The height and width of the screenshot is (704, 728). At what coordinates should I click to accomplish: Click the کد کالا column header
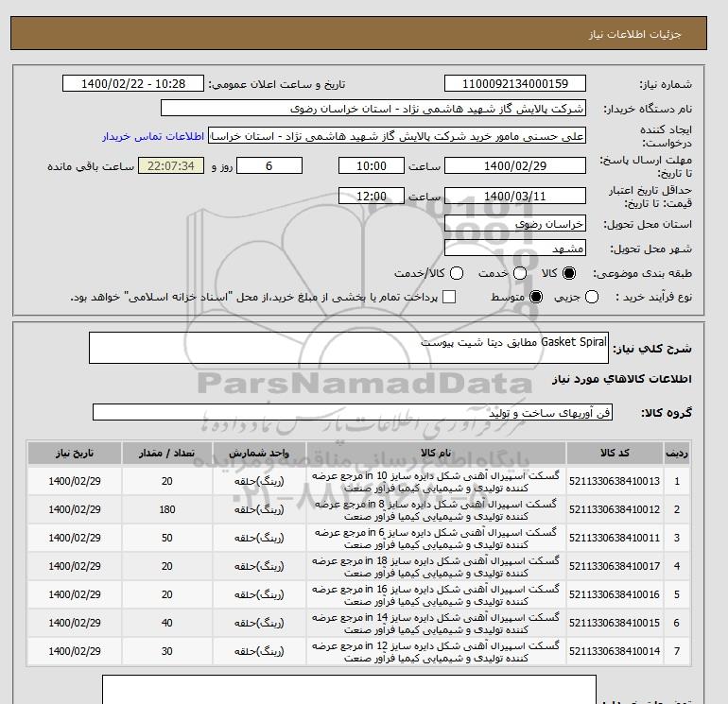[x=615, y=453]
